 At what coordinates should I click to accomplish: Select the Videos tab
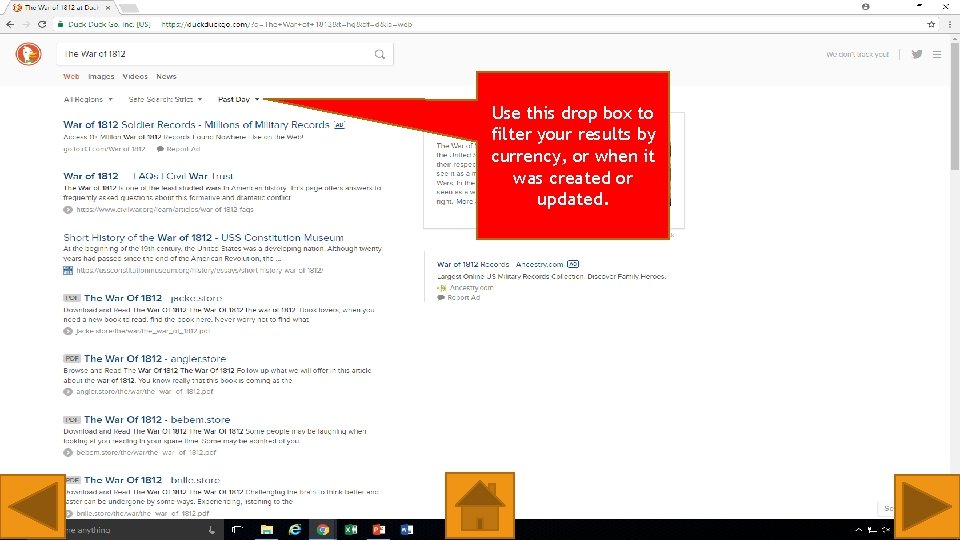point(135,77)
